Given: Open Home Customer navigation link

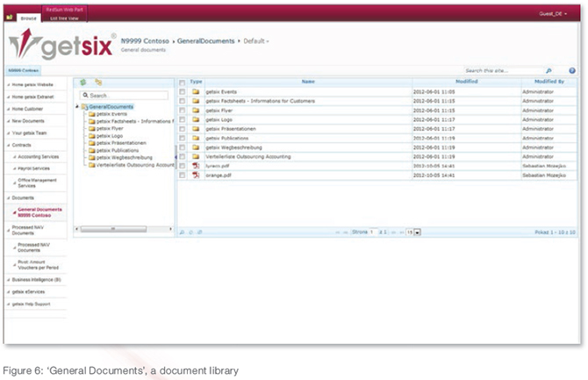Looking at the screenshot, I should (x=27, y=109).
